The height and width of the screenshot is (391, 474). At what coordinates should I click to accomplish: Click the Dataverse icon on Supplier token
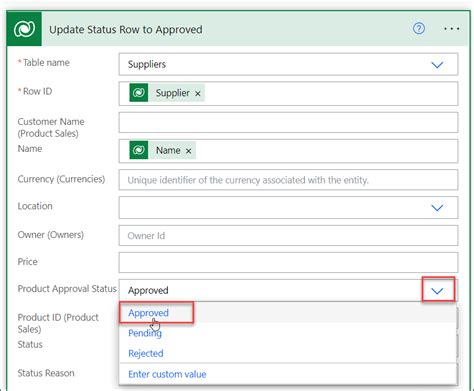(x=139, y=93)
